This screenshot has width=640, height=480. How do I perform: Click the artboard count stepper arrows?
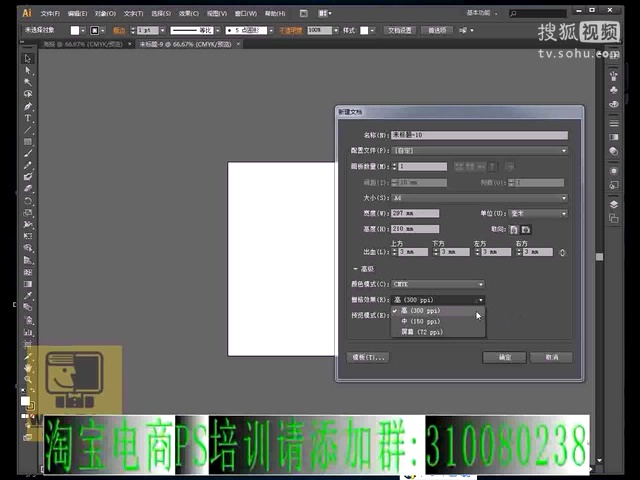pyautogui.click(x=395, y=166)
